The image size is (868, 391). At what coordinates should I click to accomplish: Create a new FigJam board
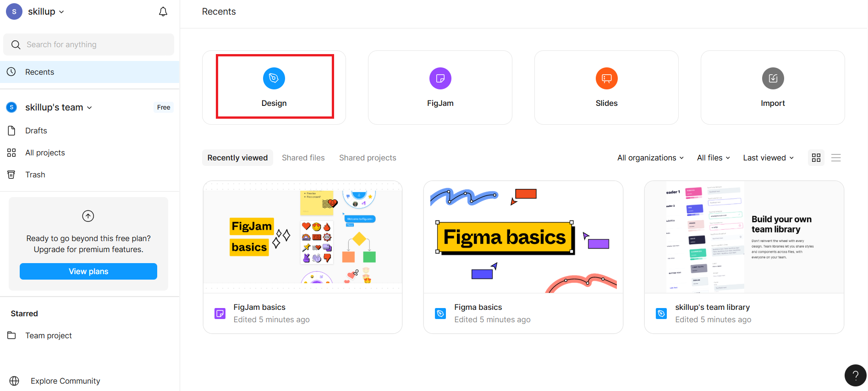[440, 87]
